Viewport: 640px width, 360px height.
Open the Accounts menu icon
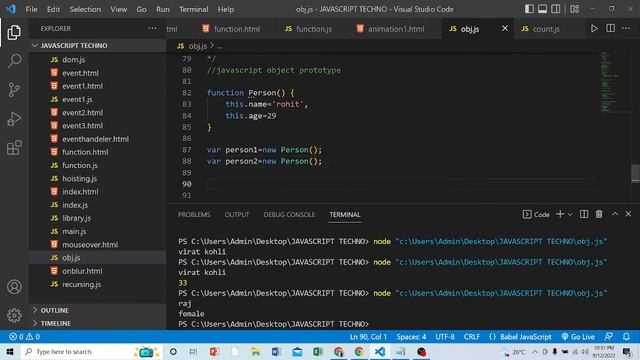click(x=14, y=287)
